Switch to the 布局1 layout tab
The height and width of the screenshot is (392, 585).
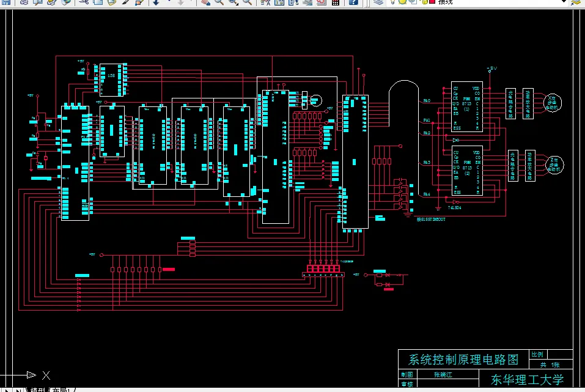(62, 390)
